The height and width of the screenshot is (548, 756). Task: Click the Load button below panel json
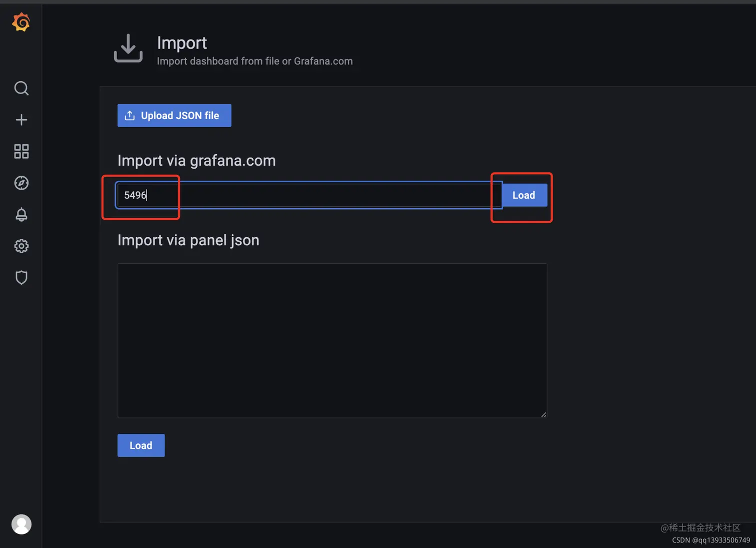[x=141, y=445]
